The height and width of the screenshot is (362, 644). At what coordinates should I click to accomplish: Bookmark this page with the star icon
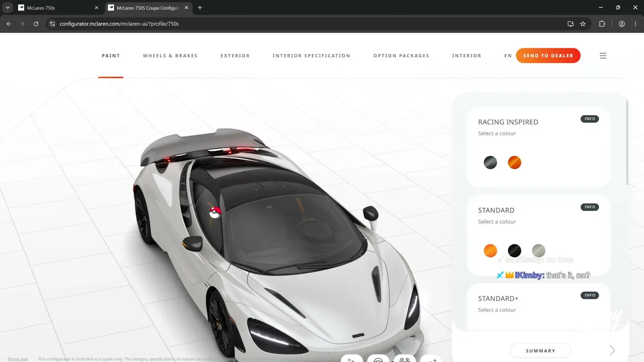[x=583, y=24]
